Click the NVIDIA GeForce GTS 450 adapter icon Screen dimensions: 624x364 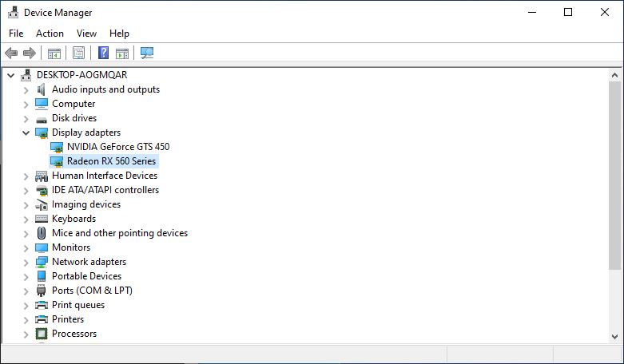click(57, 147)
